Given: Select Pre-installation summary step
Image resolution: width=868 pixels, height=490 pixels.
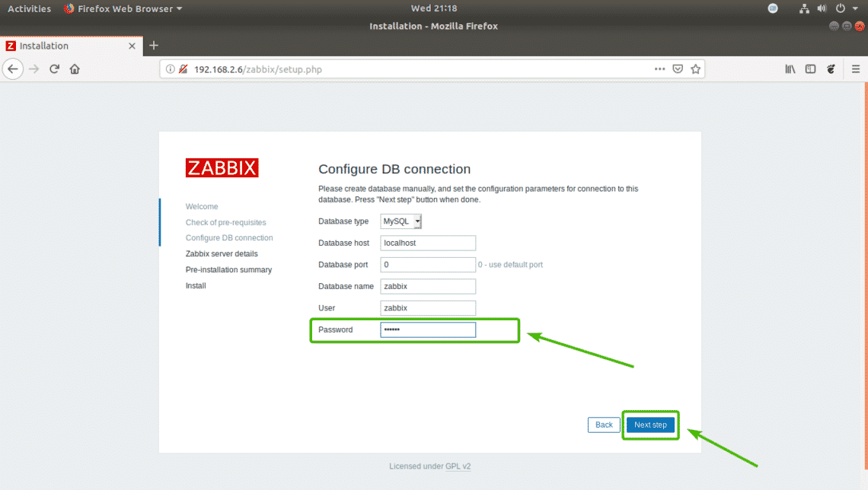Looking at the screenshot, I should (x=228, y=270).
